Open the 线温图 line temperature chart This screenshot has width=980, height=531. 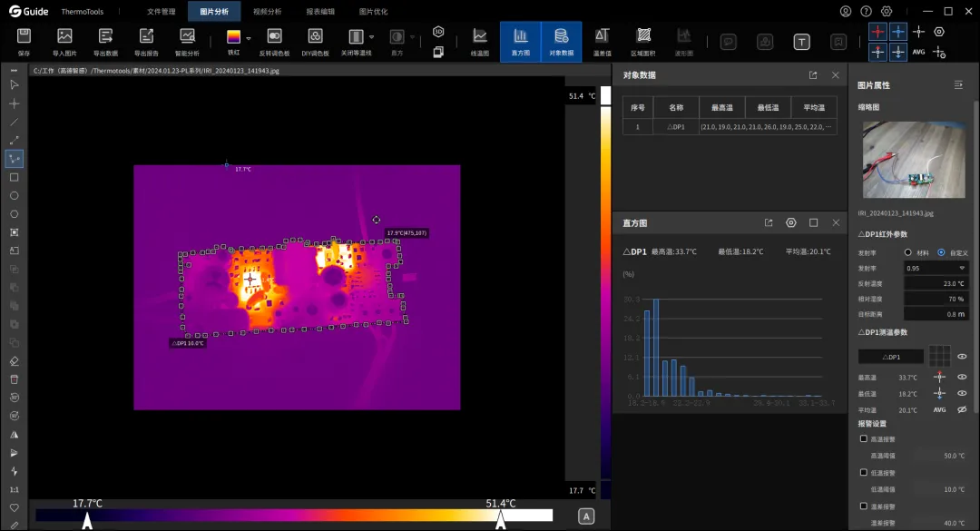(x=479, y=41)
